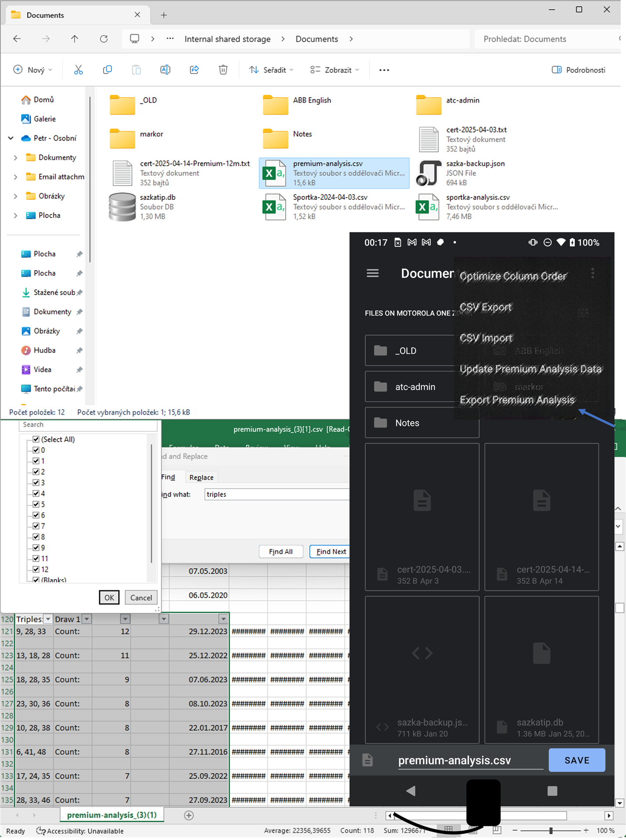
Task: Select the Sportka-2024-04-03.csv file in Explorer
Action: [333, 206]
